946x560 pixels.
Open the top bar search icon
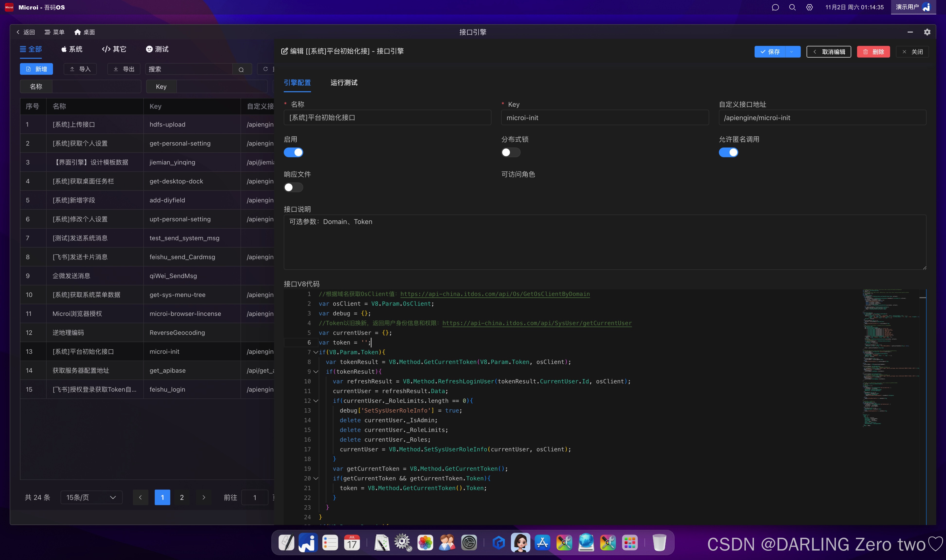[792, 7]
